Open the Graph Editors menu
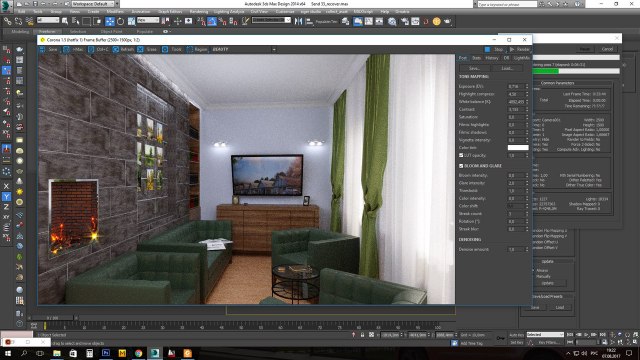Image resolution: width=640 pixels, height=360 pixels. click(170, 12)
